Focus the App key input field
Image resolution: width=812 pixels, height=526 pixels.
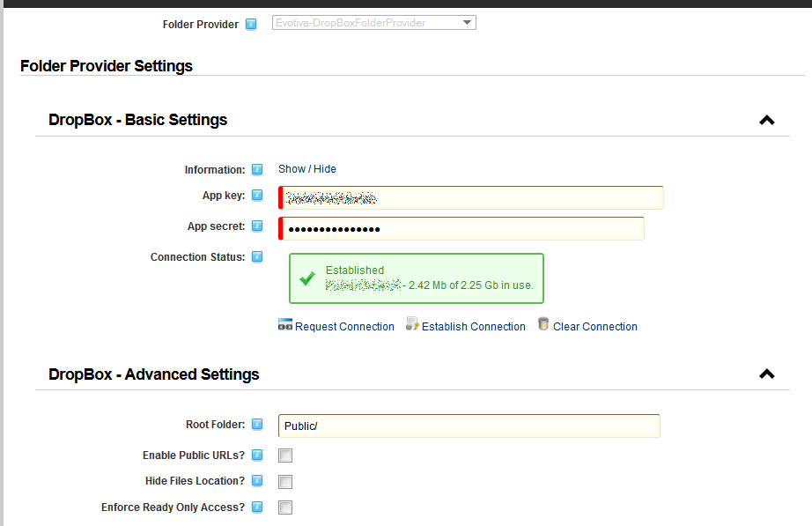click(471, 198)
